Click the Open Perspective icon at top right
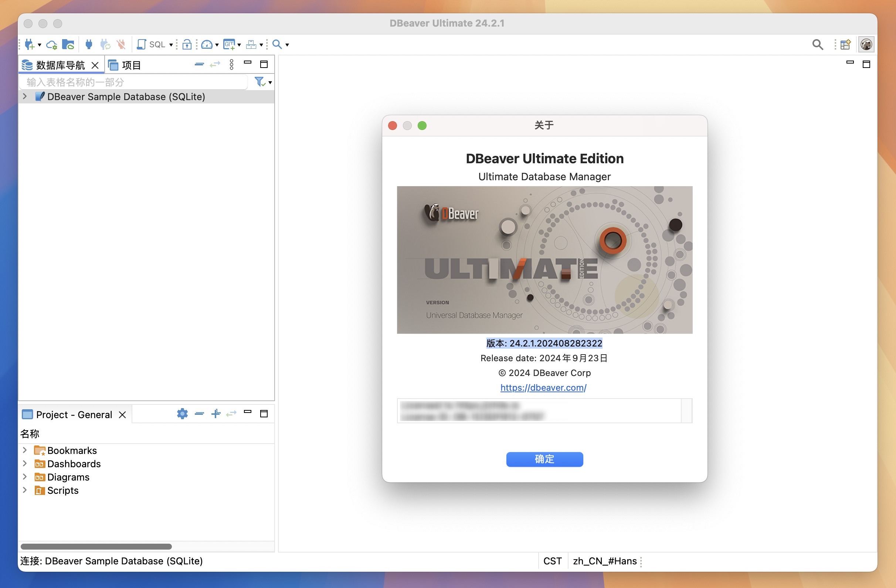 pos(846,44)
